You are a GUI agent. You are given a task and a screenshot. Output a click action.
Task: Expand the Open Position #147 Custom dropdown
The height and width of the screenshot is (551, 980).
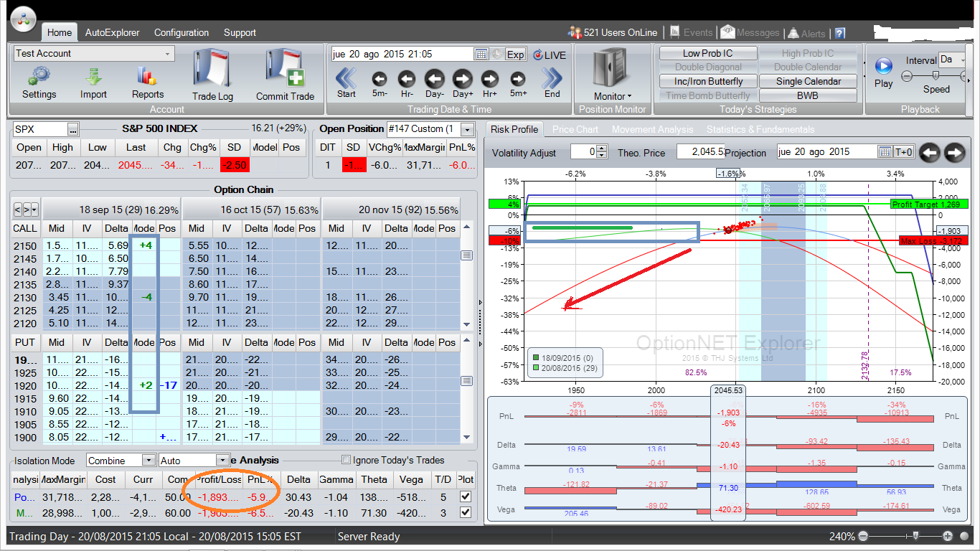pyautogui.click(x=467, y=129)
